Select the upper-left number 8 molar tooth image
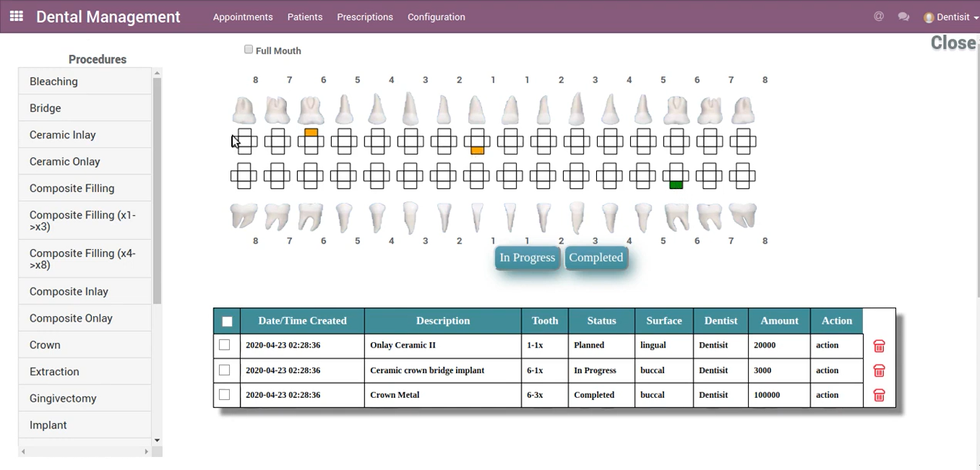This screenshot has width=980, height=470. tap(244, 110)
